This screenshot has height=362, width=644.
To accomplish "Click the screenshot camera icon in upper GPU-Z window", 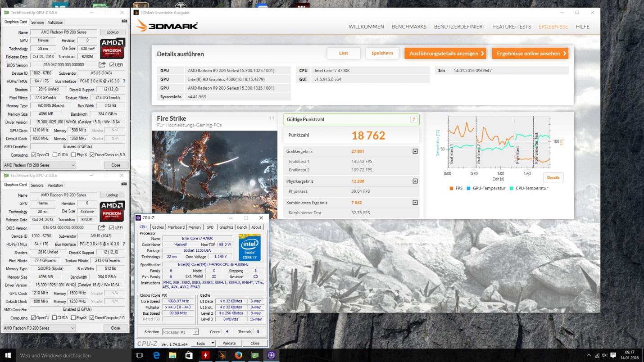I will [x=124, y=21].
